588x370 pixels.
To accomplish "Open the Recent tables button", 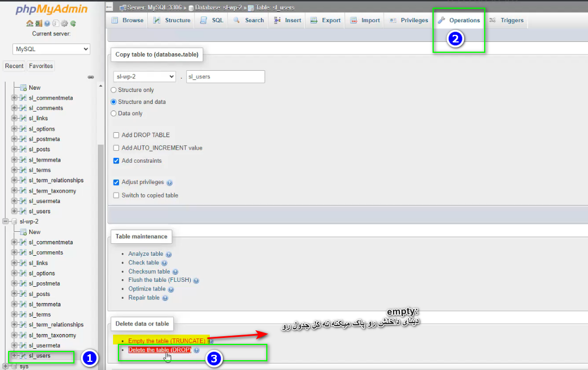I will click(14, 66).
